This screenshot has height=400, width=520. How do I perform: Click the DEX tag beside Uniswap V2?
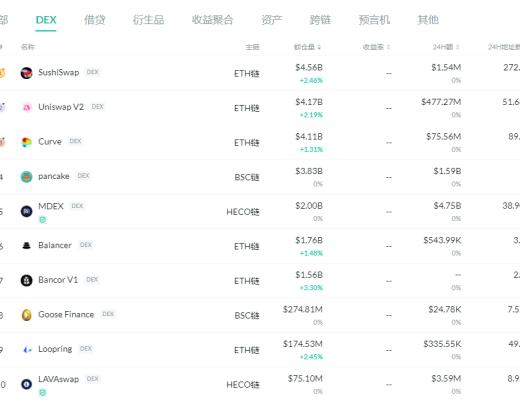(97, 107)
